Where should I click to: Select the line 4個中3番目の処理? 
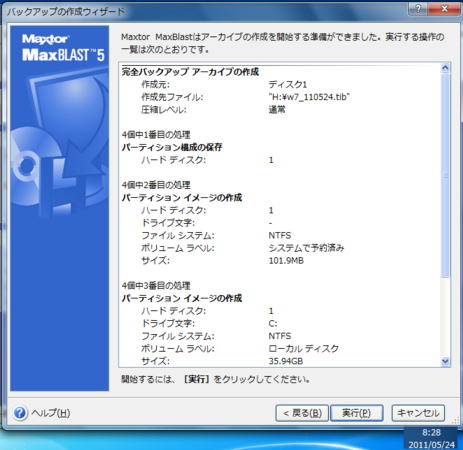pyautogui.click(x=156, y=286)
